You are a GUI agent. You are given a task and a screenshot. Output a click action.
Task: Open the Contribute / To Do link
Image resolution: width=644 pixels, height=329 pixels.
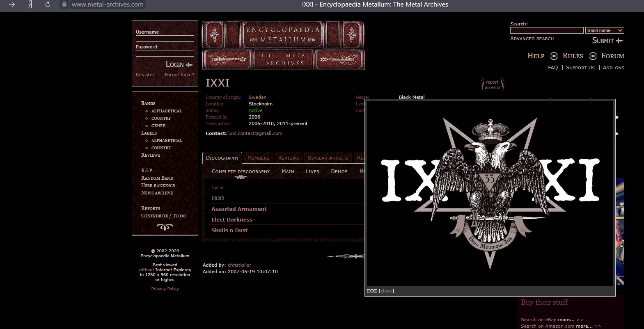click(163, 216)
